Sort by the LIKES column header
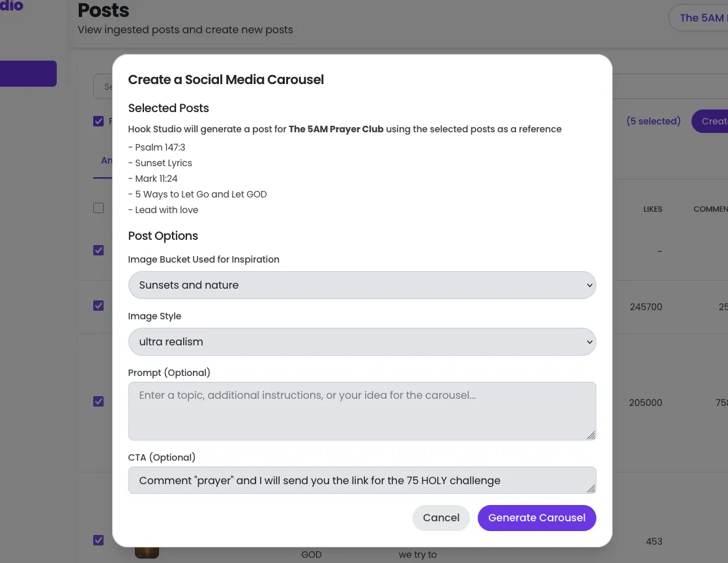Viewport: 728px width, 563px height. pyautogui.click(x=652, y=209)
